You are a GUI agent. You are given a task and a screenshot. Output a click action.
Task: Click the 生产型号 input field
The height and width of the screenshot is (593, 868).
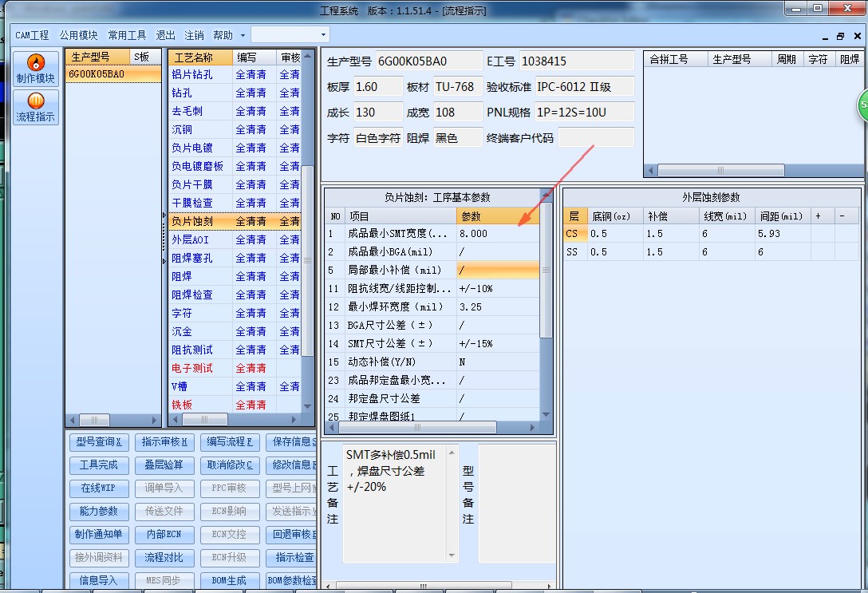[429, 61]
